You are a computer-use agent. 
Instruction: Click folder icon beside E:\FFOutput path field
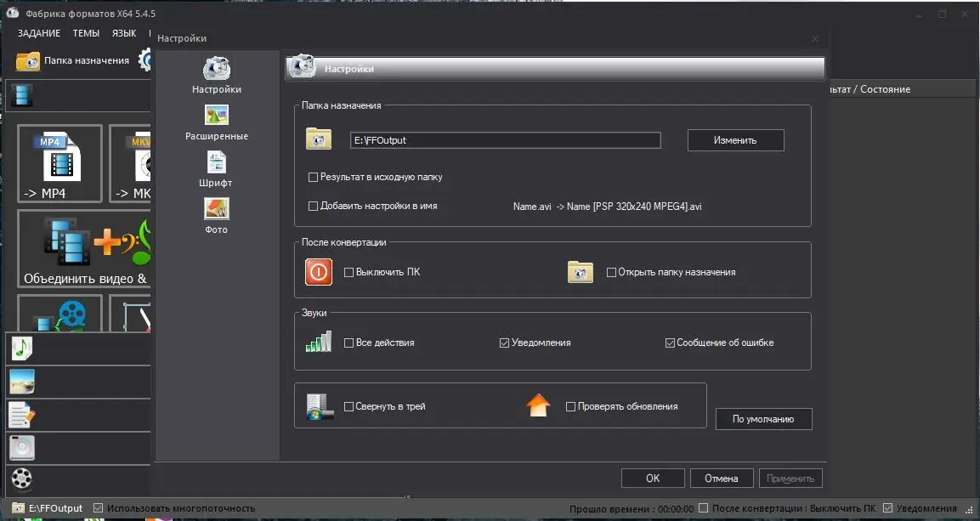click(x=319, y=139)
